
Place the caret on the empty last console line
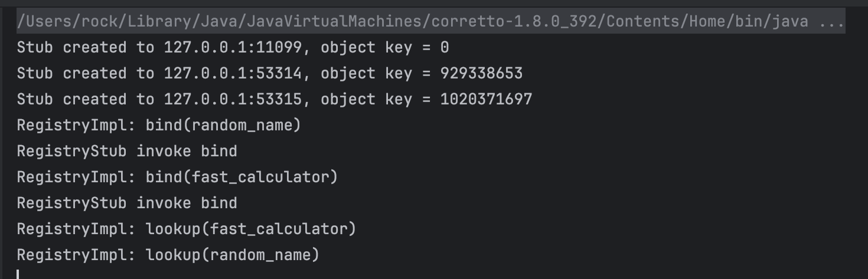pyautogui.click(x=19, y=274)
